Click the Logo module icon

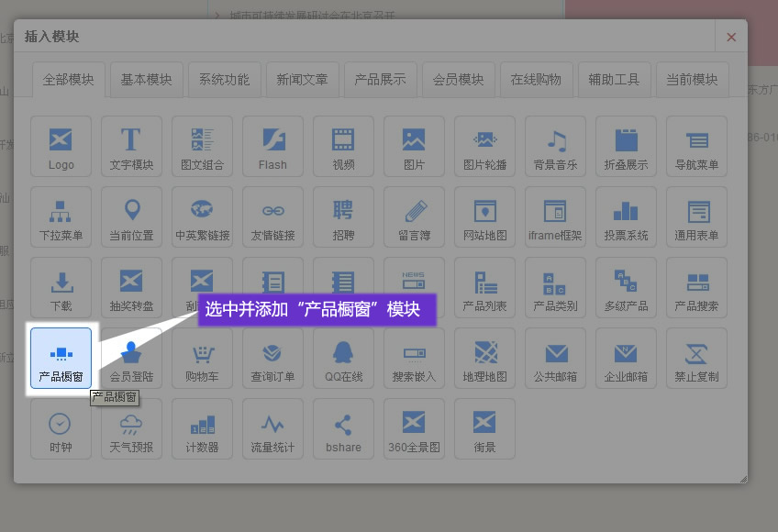(61, 145)
